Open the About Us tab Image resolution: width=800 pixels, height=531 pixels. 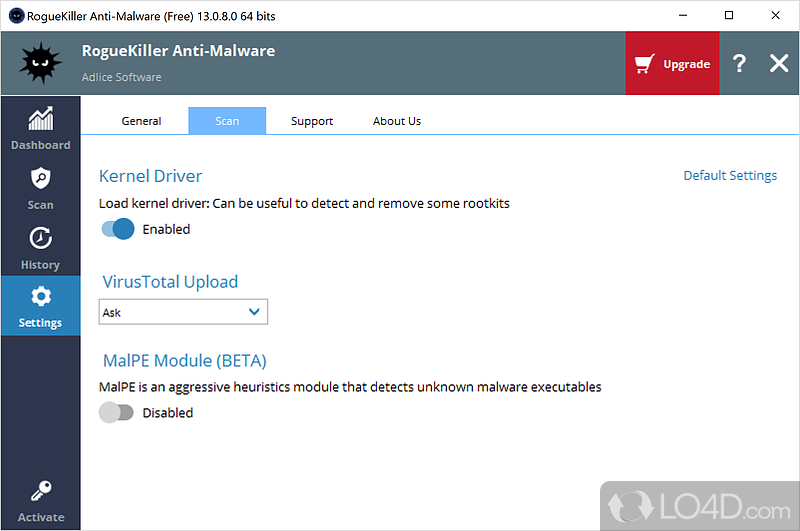click(397, 121)
